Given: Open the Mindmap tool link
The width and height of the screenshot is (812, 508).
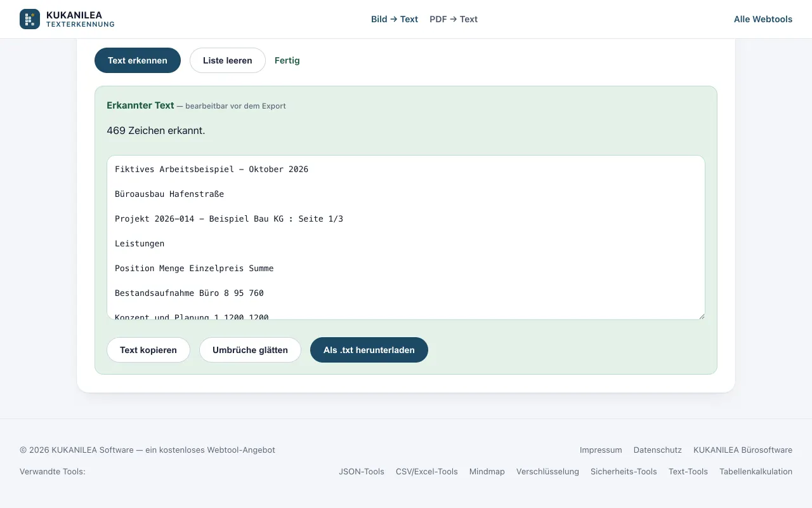Looking at the screenshot, I should click(x=487, y=471).
